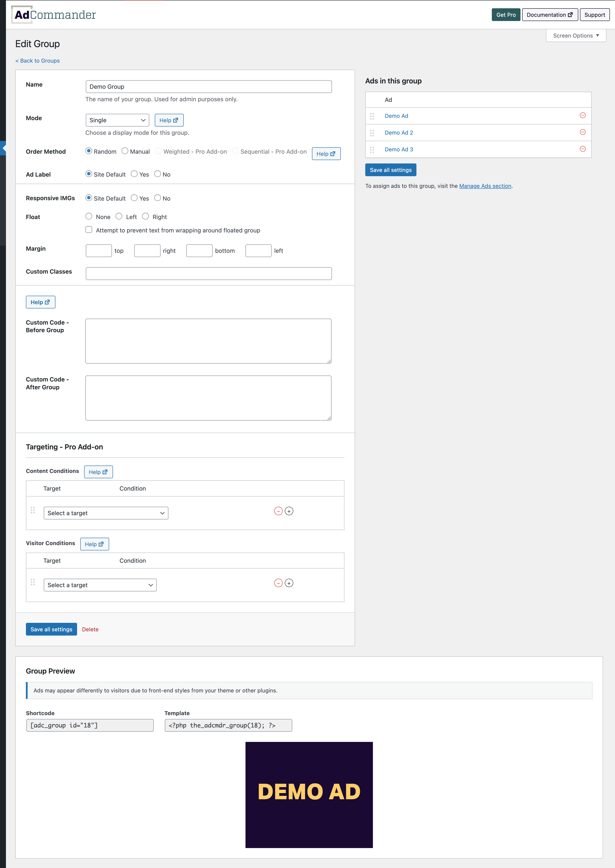Click the Shortcode field
This screenshot has width=615, height=868.
[90, 725]
